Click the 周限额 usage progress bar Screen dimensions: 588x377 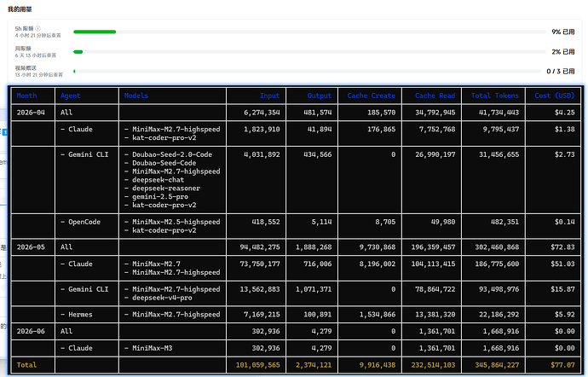click(309, 52)
